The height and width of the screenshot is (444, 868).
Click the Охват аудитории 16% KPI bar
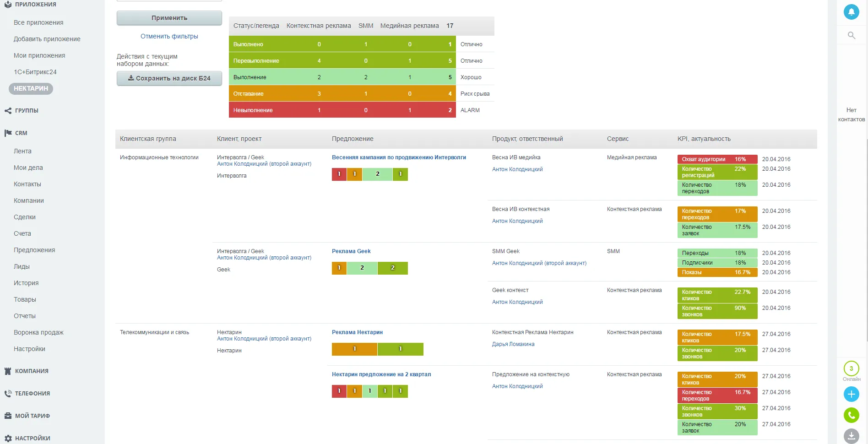tap(716, 159)
